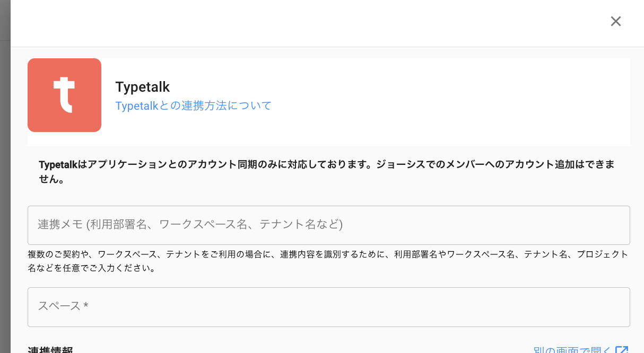Focus the スペース required input field
The height and width of the screenshot is (353, 644).
[328, 307]
